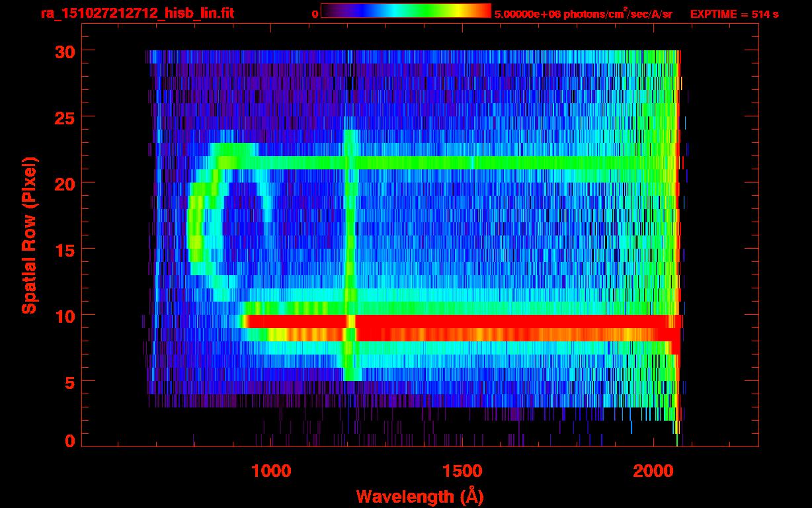This screenshot has width=812, height=508.
Task: Click the Spatial Row (Pixel) axis title
Action: click(29, 235)
